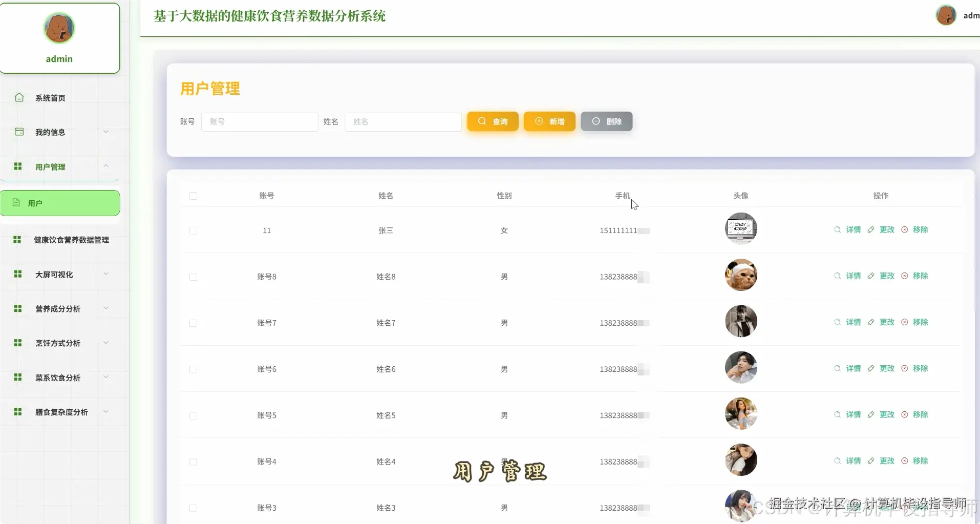Select the 用户 submenu item
Screen dimensions: 980x524
pos(60,203)
